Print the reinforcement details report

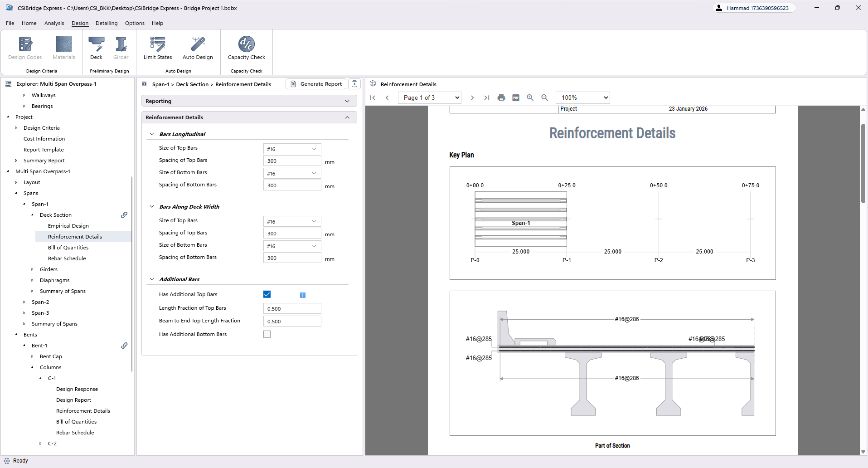click(x=501, y=97)
